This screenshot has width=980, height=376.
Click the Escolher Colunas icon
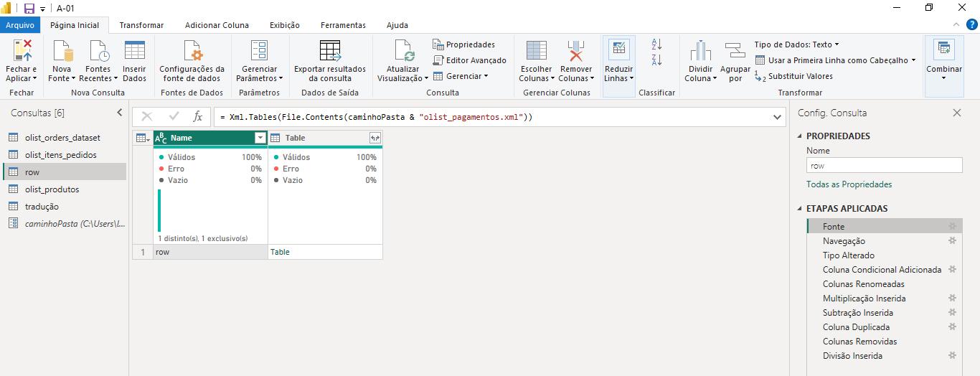536,51
